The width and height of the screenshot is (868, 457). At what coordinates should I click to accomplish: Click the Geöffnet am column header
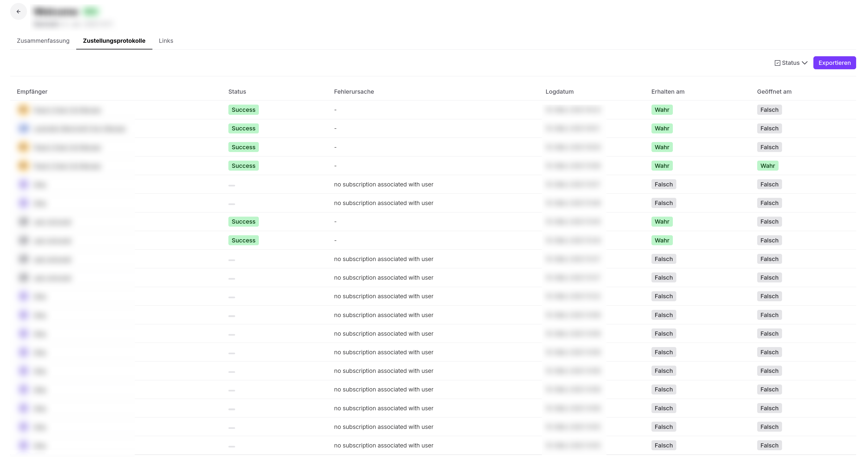coord(774,92)
